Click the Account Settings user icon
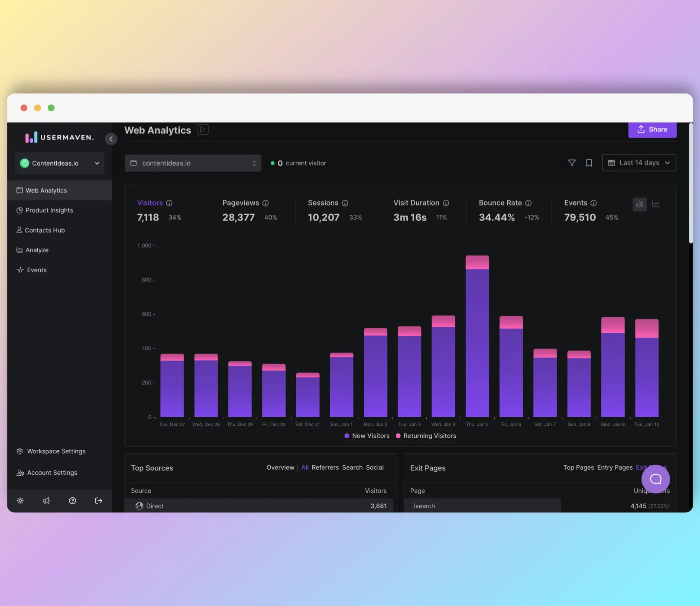700x606 pixels. pos(20,473)
